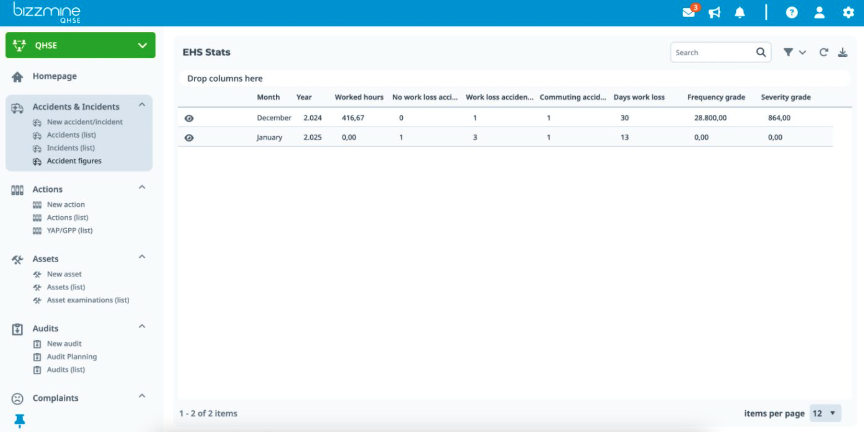View the January 2.025 record eye icon

tap(189, 138)
